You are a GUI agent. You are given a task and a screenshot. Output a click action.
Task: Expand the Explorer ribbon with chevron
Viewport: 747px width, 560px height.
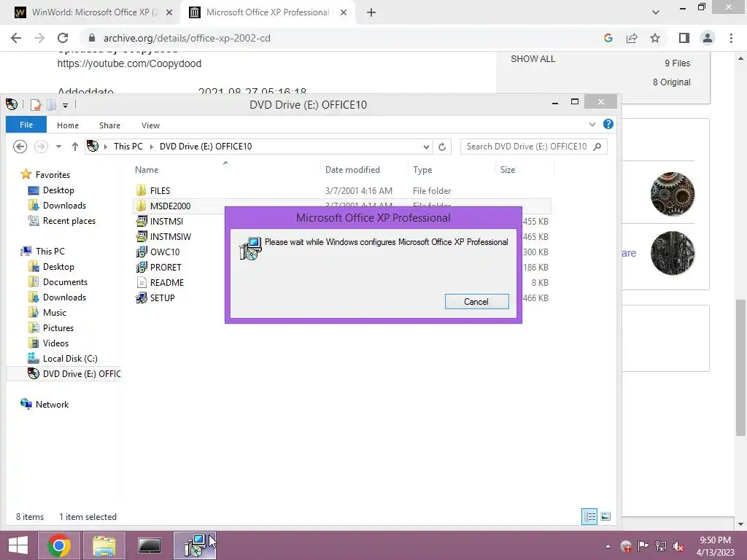[592, 124]
